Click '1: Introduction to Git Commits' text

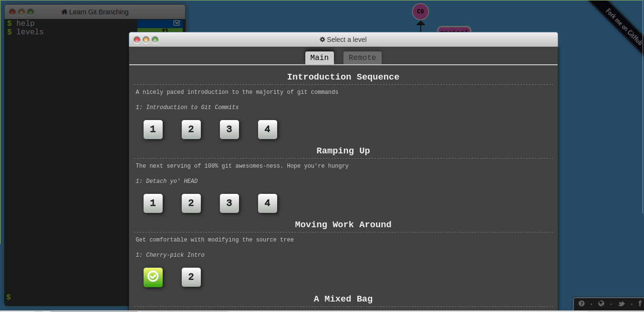187,108
